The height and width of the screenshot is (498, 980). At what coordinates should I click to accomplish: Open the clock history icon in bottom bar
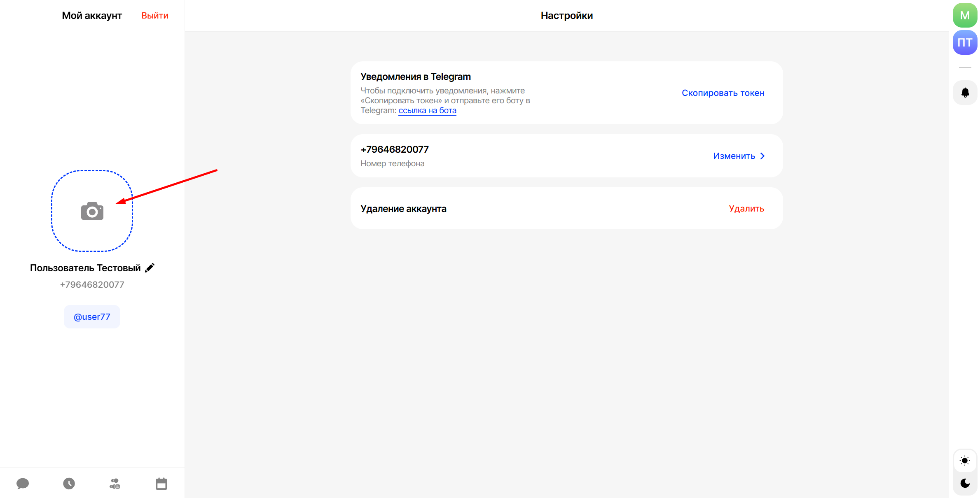[69, 483]
